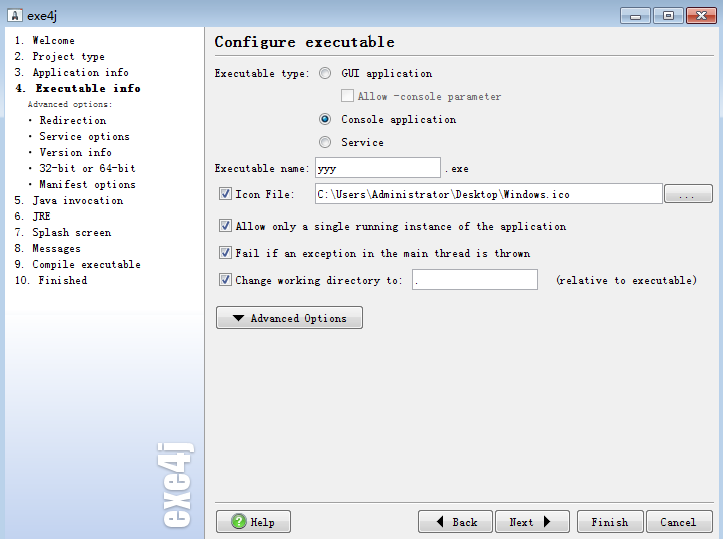
Task: Click the Executable name input field
Action: point(378,168)
